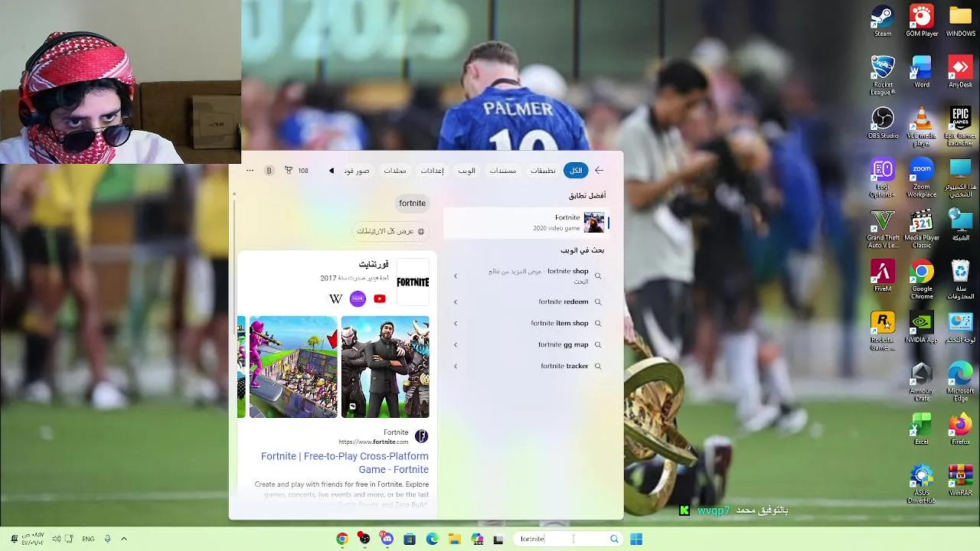Viewport: 980px width, 551px height.
Task: Click the Fortnite characters thumbnail image
Action: tap(385, 367)
